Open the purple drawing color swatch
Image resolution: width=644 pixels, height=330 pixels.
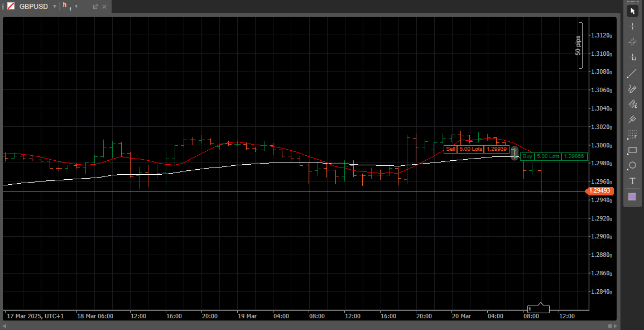coord(632,197)
